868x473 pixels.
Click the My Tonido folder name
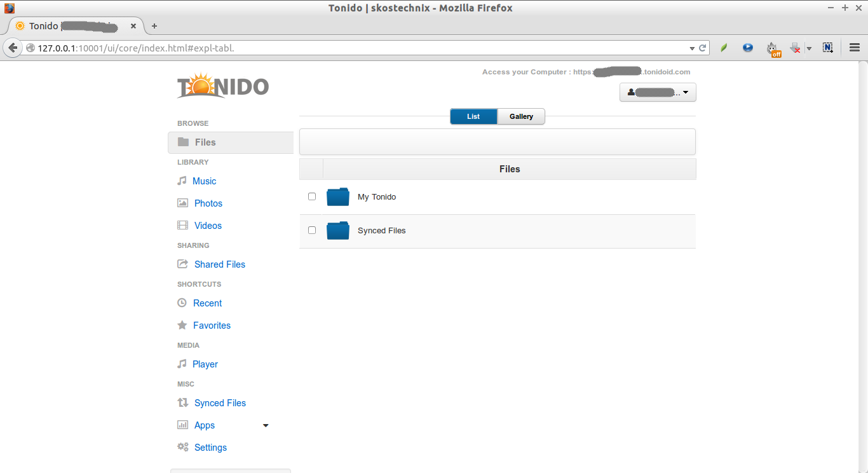(377, 197)
